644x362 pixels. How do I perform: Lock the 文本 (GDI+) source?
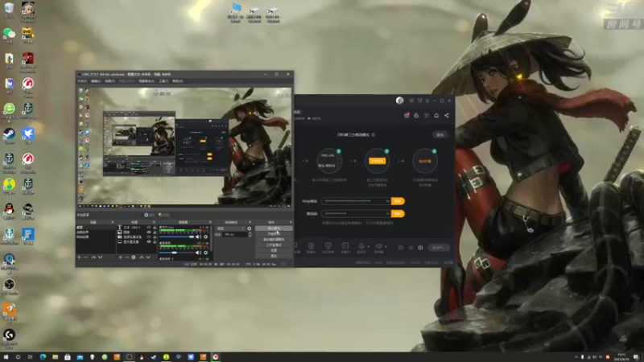tap(155, 228)
